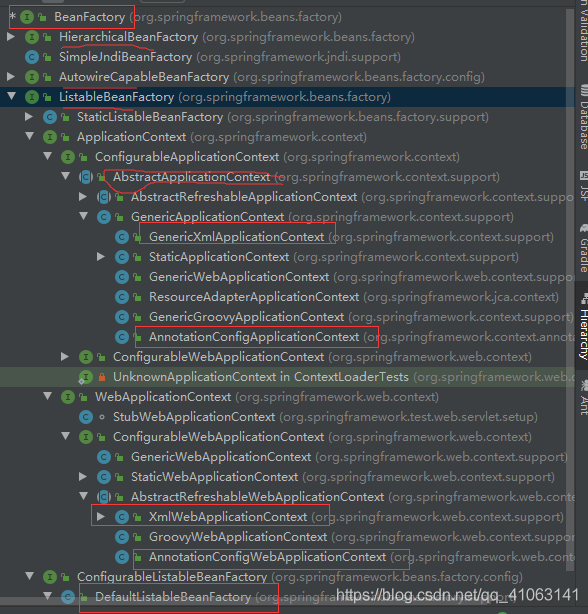
Task: Select GenericXmlApplicationContext in the tree
Action: click(236, 237)
